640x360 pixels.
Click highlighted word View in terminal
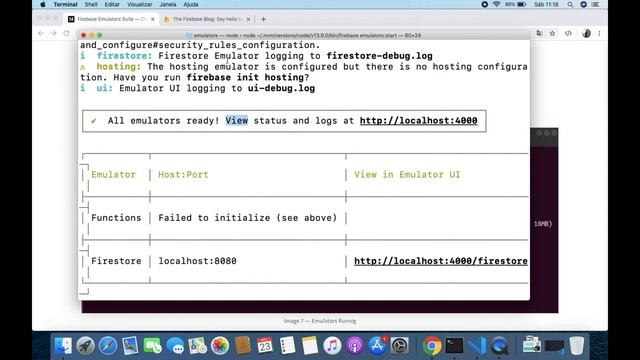[237, 121]
